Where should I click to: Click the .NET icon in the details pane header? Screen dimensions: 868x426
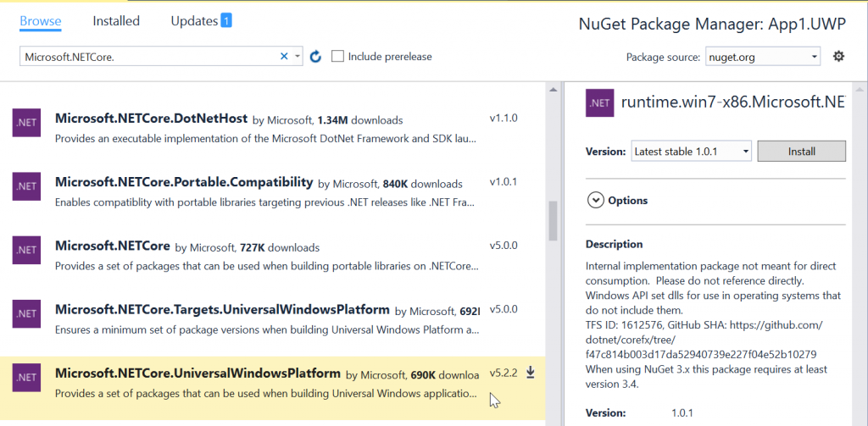click(x=599, y=103)
